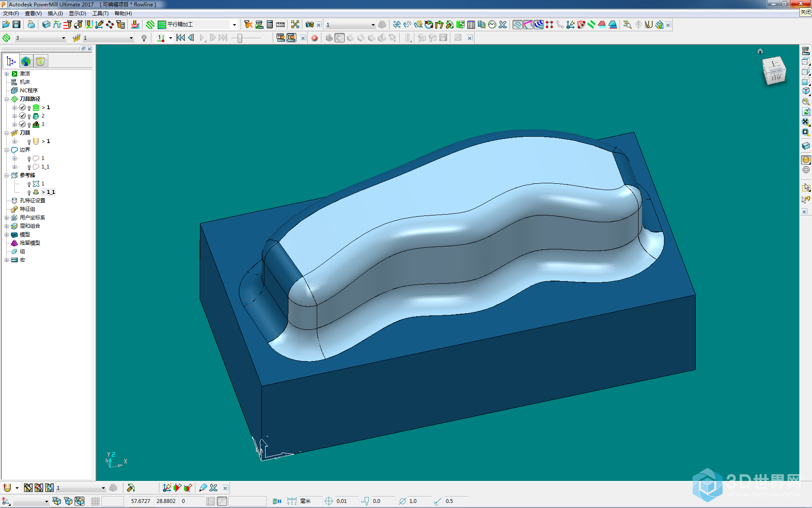Select 残留模型 tree item
Image resolution: width=812 pixels, height=508 pixels.
(x=30, y=243)
